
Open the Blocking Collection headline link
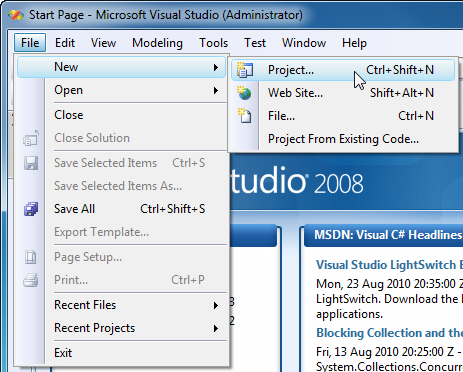point(389,333)
